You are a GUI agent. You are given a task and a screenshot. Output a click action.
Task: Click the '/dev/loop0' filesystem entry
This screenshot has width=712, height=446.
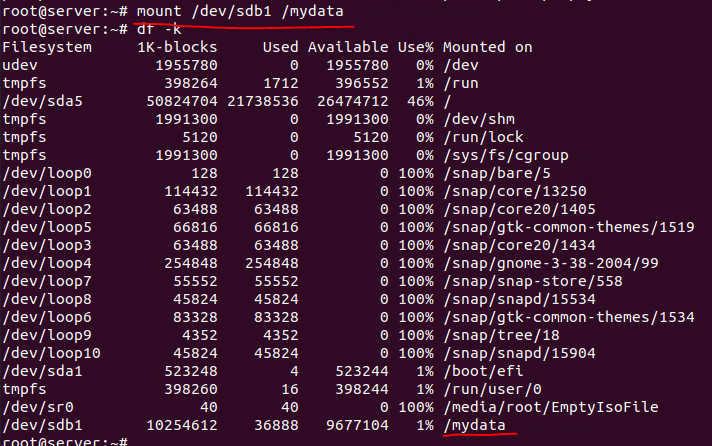(47, 173)
